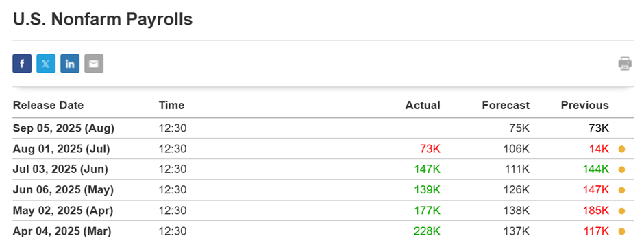
Task: Click revision dot on May 02 row
Action: [621, 211]
